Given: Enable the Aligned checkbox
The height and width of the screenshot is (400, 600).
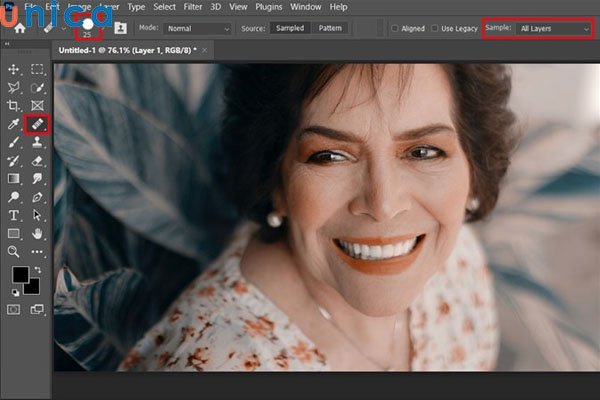Looking at the screenshot, I should tap(396, 28).
